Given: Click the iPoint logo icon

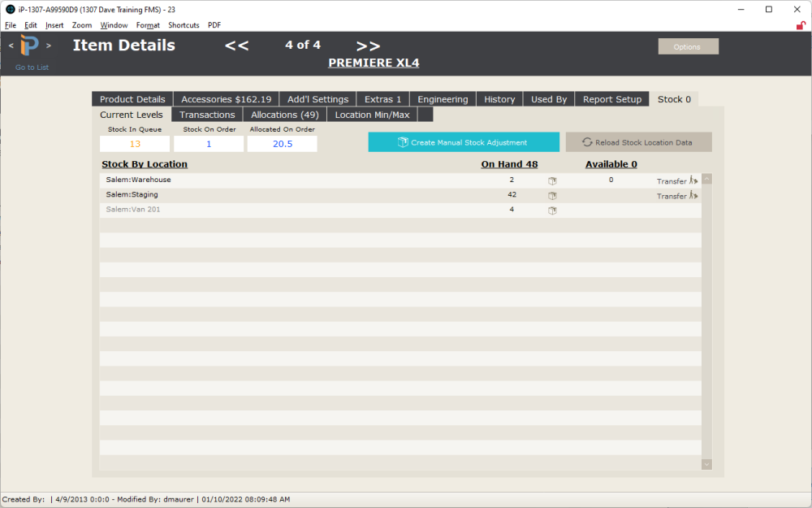Looking at the screenshot, I should tap(29, 46).
